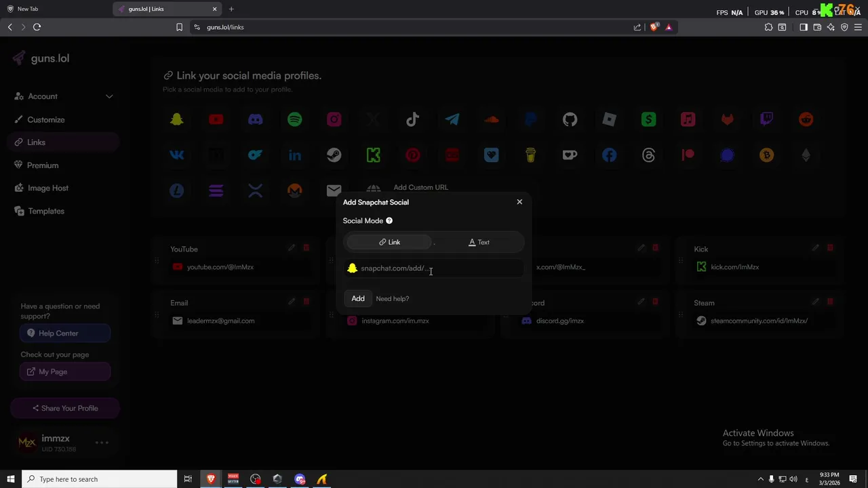Viewport: 868px width, 488px height.
Task: Pick the Spotify social icon
Action: (x=295, y=119)
